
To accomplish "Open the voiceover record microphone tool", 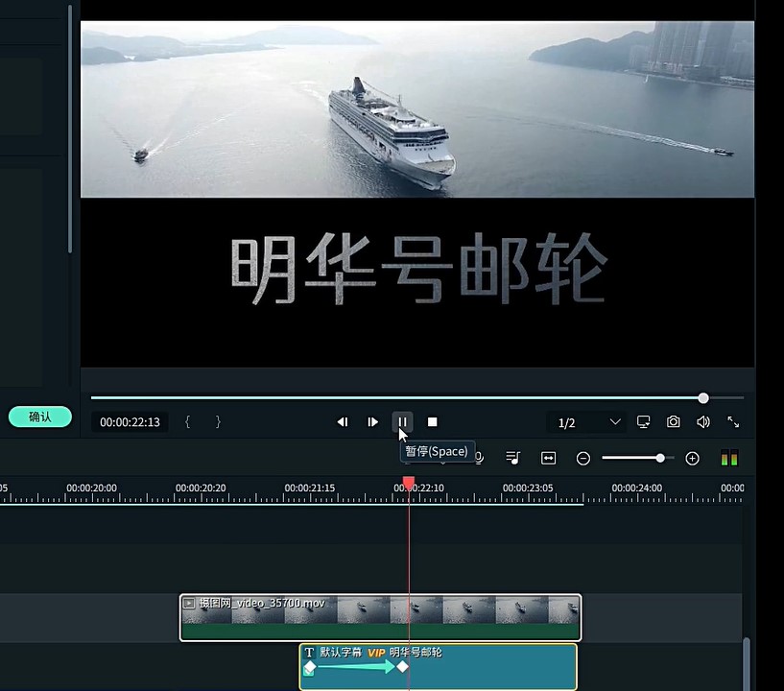I will coord(478,458).
